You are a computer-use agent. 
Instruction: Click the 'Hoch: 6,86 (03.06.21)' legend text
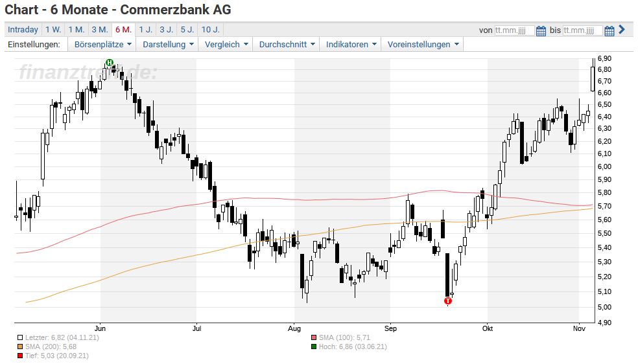pos(353,347)
